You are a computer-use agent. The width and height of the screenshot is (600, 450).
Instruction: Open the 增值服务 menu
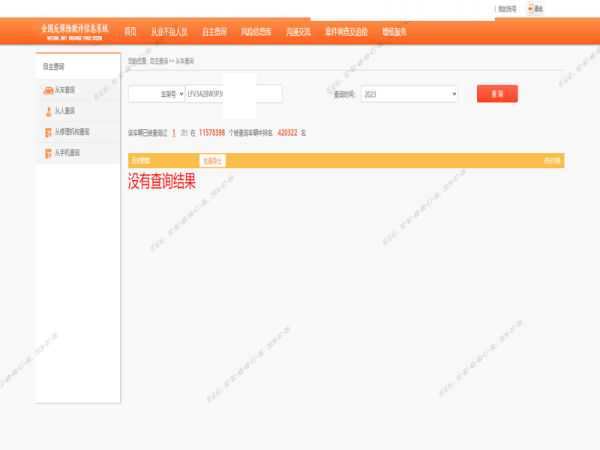click(x=394, y=32)
